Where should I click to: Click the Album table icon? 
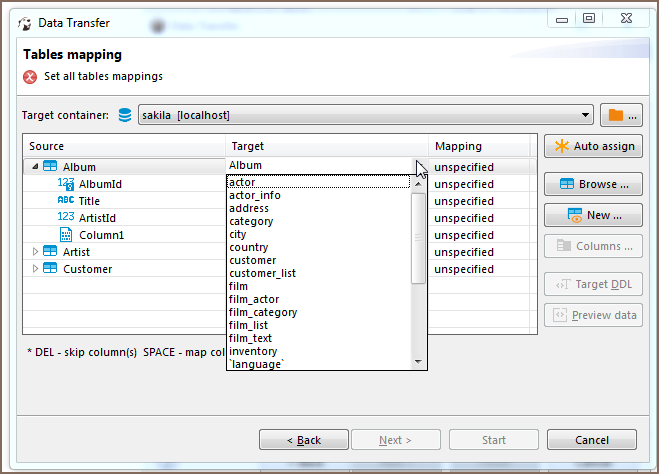click(50, 167)
